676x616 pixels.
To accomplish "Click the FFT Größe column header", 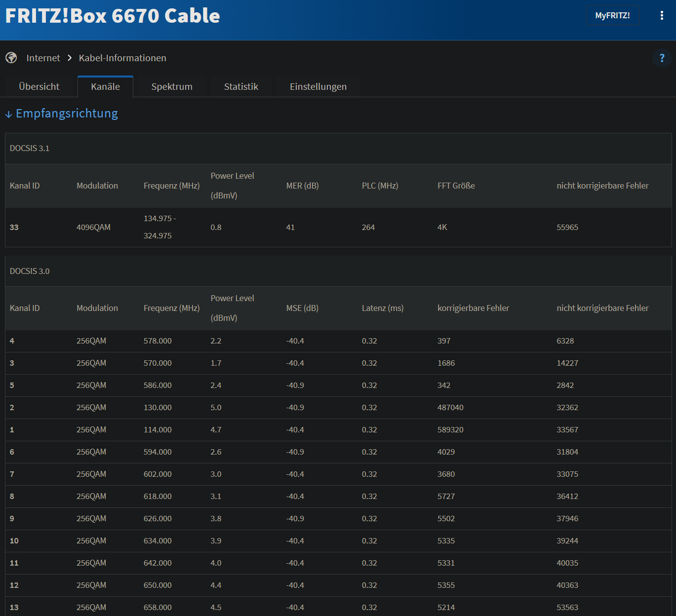I will point(456,186).
